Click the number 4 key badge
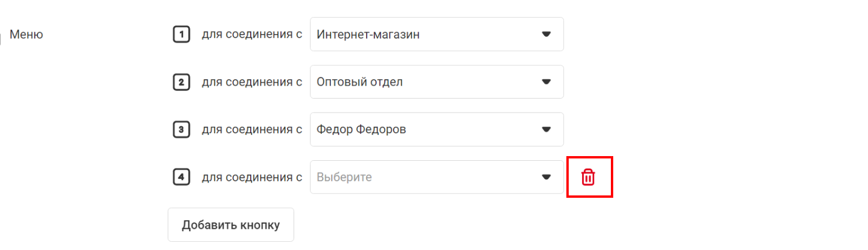The height and width of the screenshot is (250, 868). [182, 177]
